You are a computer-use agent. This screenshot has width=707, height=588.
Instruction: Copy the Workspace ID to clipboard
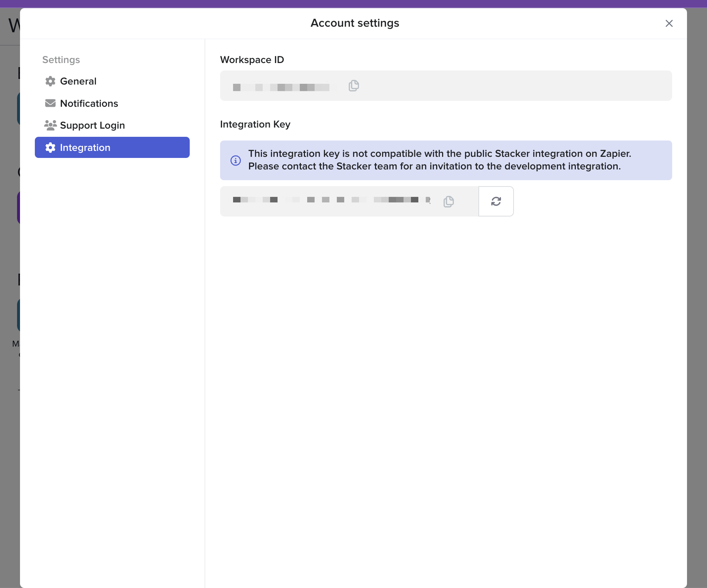click(354, 86)
